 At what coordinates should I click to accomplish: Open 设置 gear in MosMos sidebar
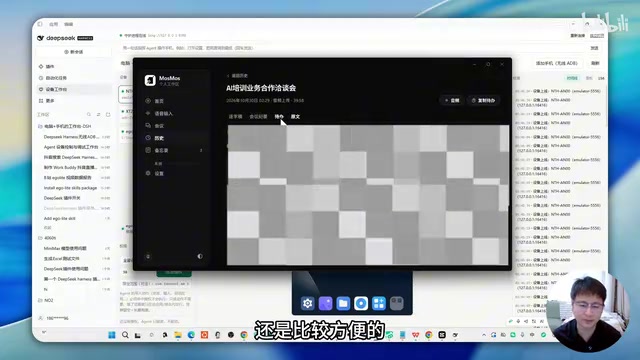[x=148, y=173]
